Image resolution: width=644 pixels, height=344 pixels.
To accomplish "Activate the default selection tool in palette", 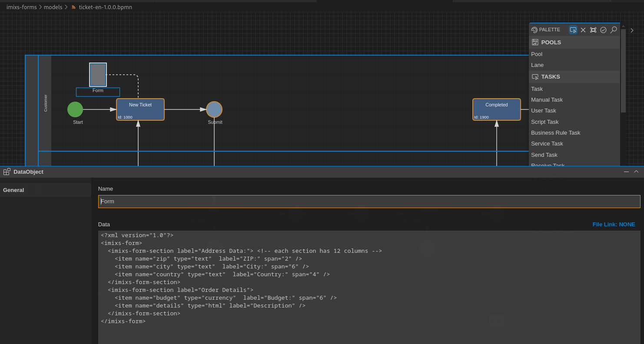I will (x=573, y=30).
